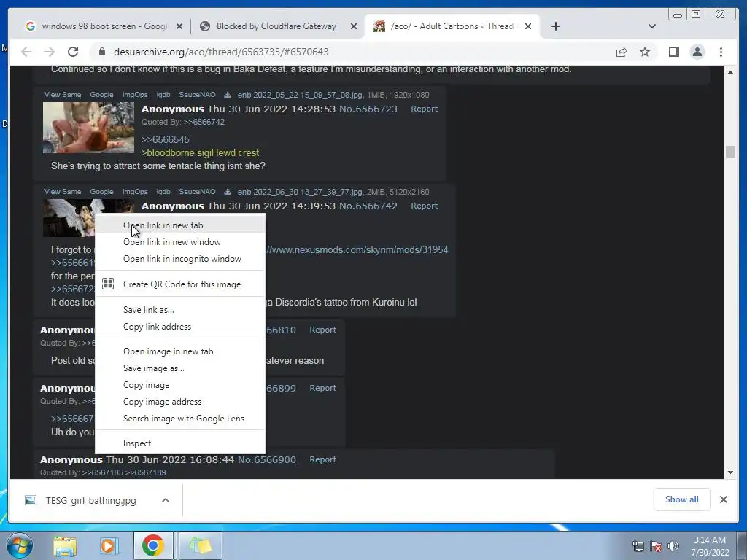
Task: Open a new tab with plus button
Action: pos(555,26)
